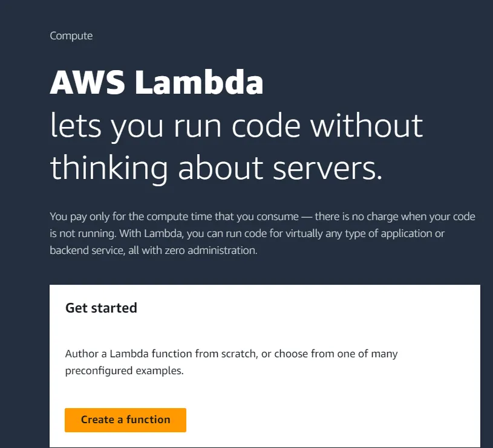Click the bold "AWS Lambda" title
The height and width of the screenshot is (448, 493).
click(x=157, y=82)
